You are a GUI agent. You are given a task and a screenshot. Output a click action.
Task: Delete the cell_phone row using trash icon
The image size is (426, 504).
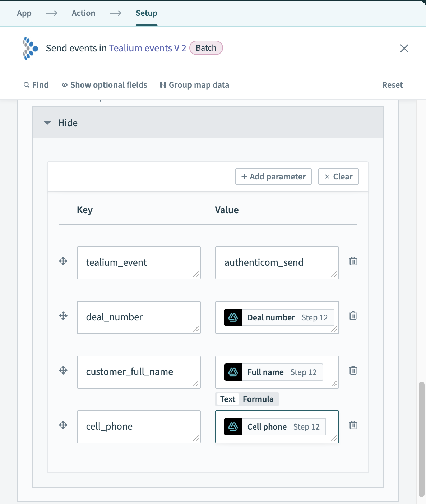pos(353,425)
